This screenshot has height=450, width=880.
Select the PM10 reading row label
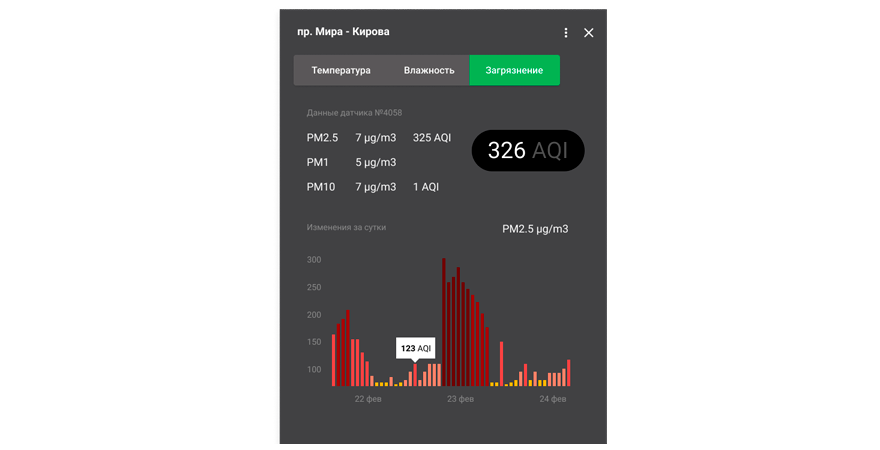(322, 187)
